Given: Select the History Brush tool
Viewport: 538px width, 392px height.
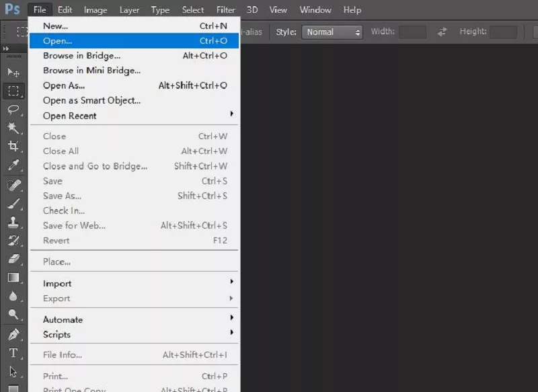Looking at the screenshot, I should [13, 241].
